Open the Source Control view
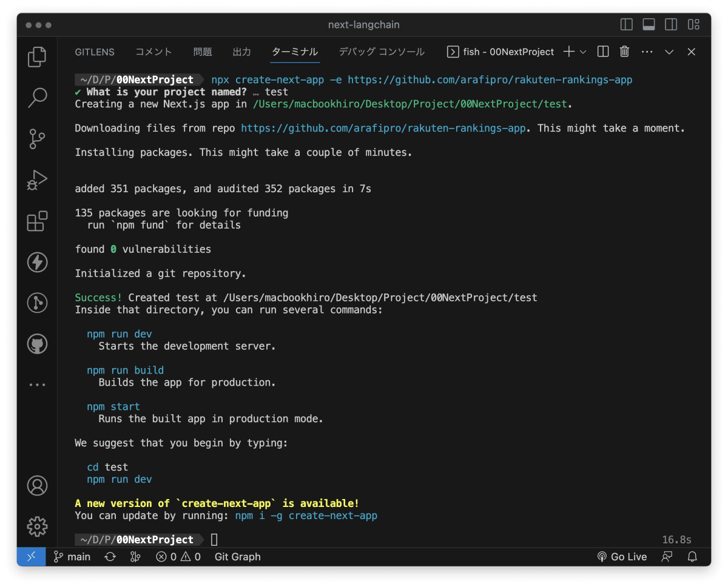This screenshot has height=587, width=728. [x=37, y=139]
